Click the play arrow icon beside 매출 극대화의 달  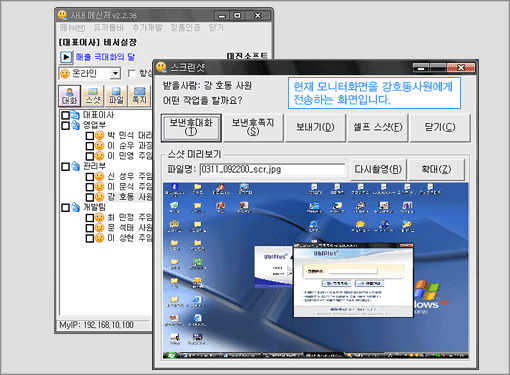pyautogui.click(x=66, y=57)
